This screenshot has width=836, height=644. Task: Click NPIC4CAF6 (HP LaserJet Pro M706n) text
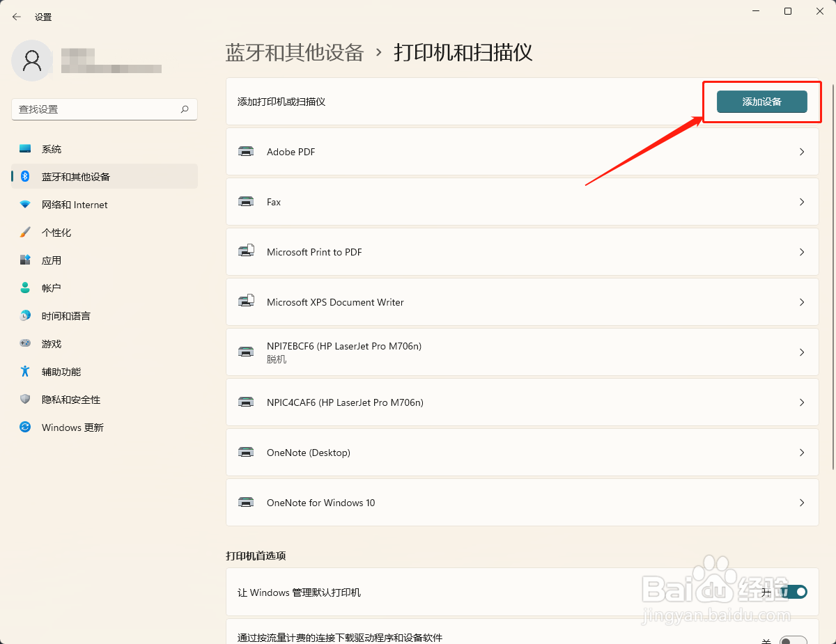pos(345,402)
